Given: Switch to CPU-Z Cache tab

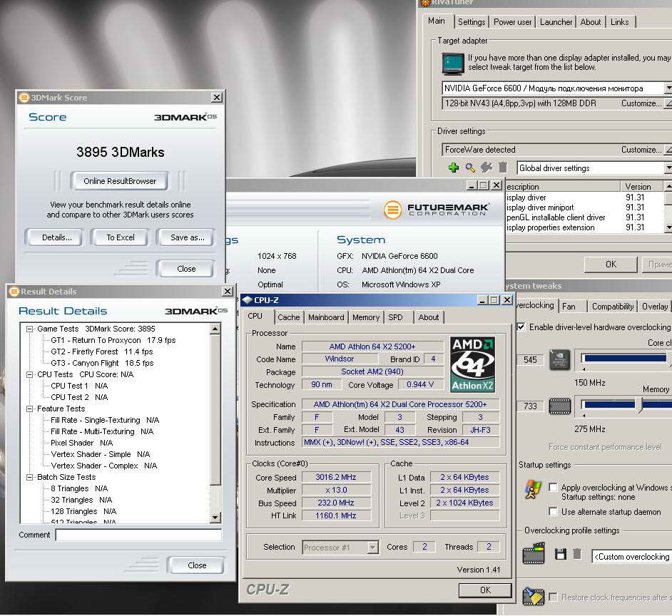Looking at the screenshot, I should pyautogui.click(x=288, y=317).
